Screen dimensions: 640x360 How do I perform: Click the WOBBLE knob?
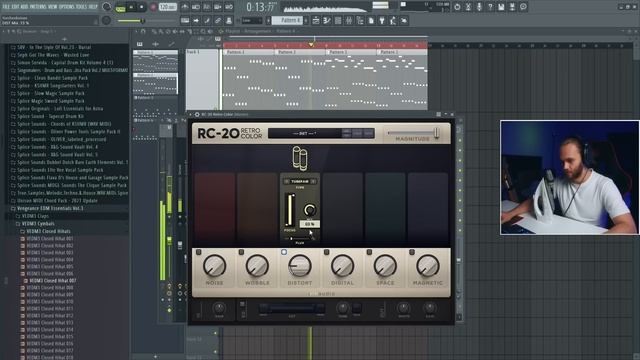[257, 266]
